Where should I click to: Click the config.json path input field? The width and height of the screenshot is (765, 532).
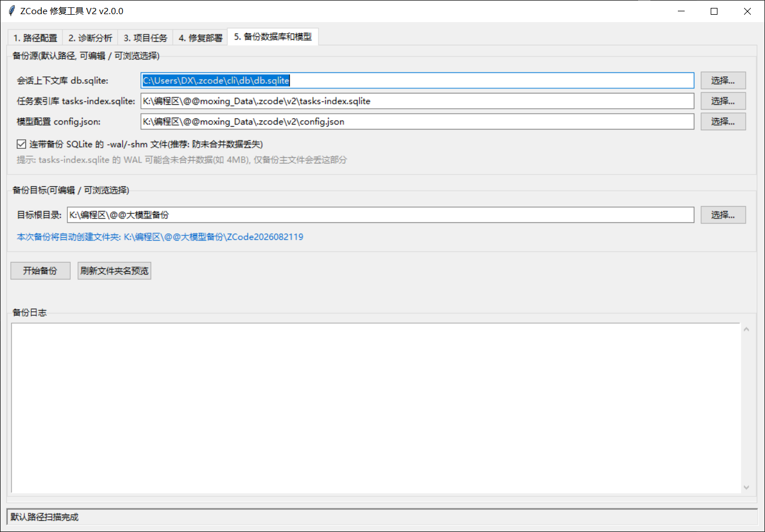[x=417, y=121]
